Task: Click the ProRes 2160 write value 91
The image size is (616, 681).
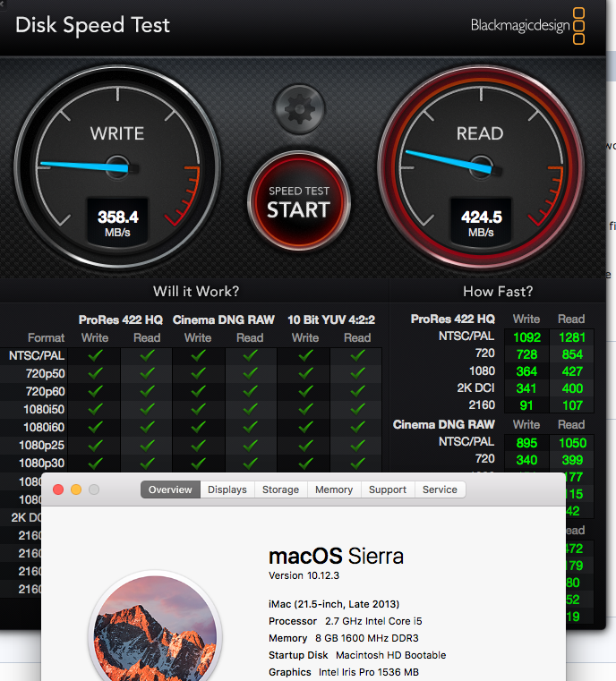Action: click(x=526, y=405)
